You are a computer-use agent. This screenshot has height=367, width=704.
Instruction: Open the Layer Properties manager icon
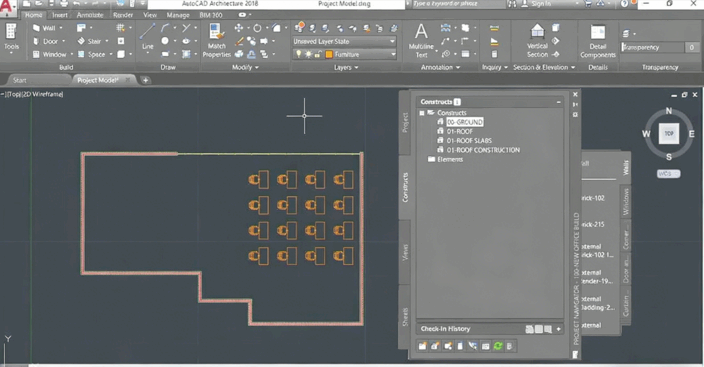299,27
